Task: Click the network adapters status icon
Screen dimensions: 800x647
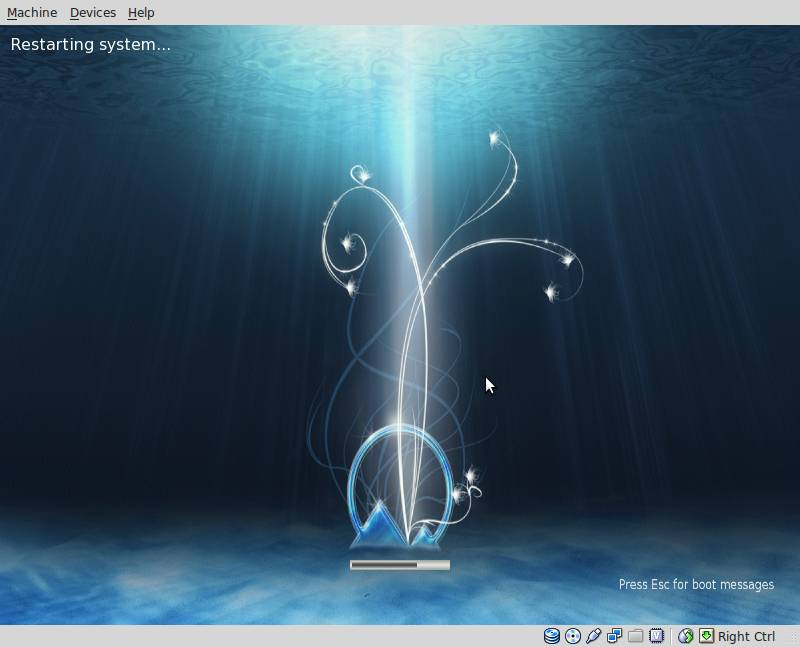Action: tap(615, 636)
